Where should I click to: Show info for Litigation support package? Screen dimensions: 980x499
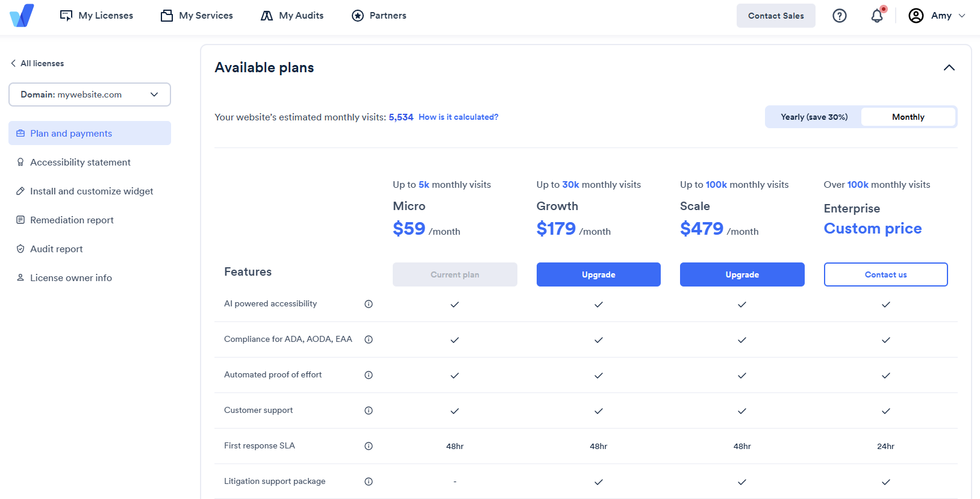point(369,482)
